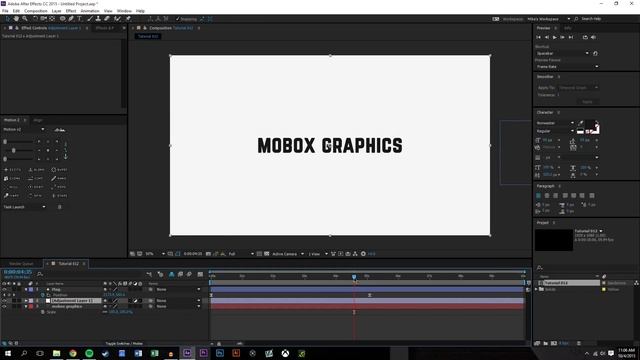The height and width of the screenshot is (360, 640).
Task: Center-align paragraph text
Action: (547, 196)
